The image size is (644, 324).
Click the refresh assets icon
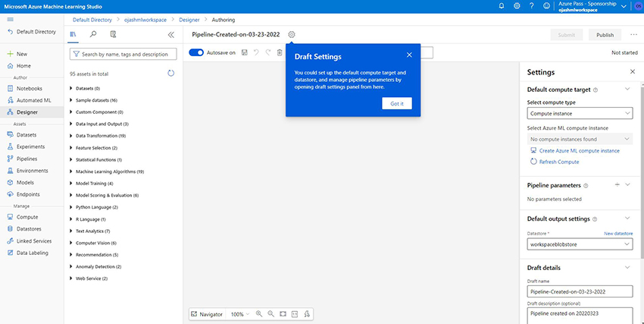coord(170,74)
